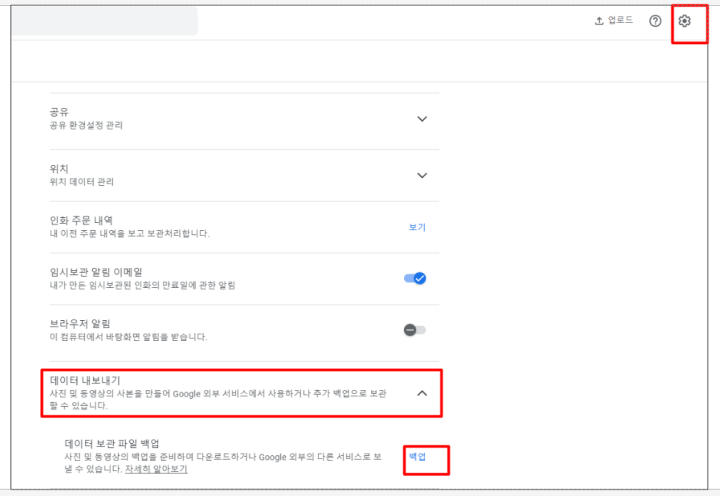Expand the 위치 location section
720x496 pixels.
click(x=422, y=175)
